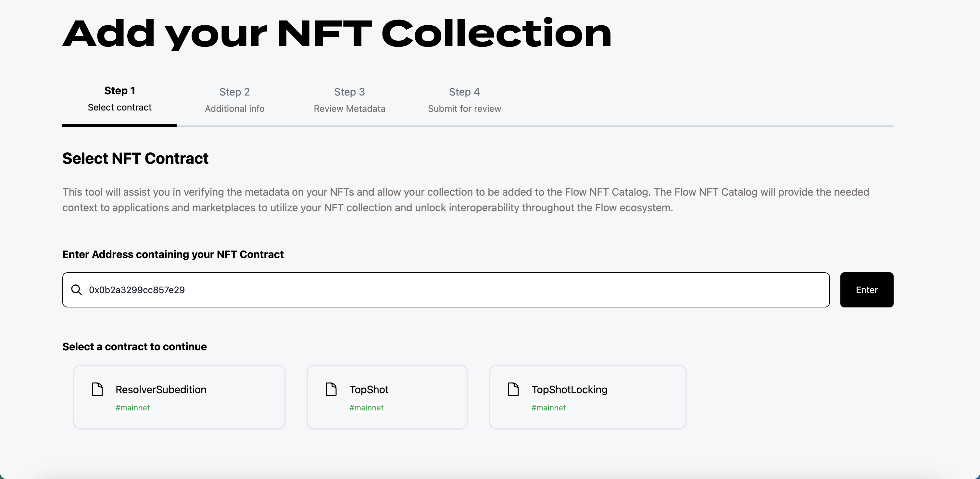Viewport: 980px width, 479px height.
Task: Choose the TopShotLocking contract card
Action: (587, 397)
